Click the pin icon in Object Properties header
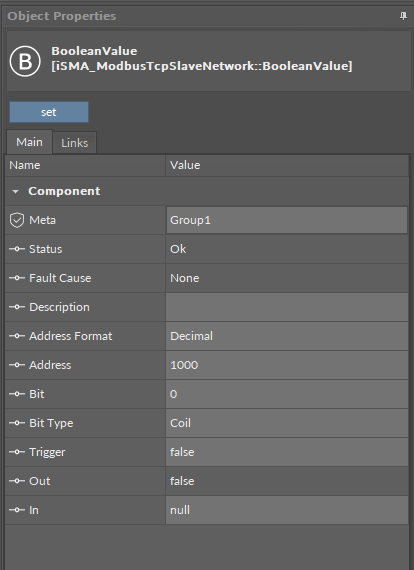The image size is (414, 570). coord(403,16)
